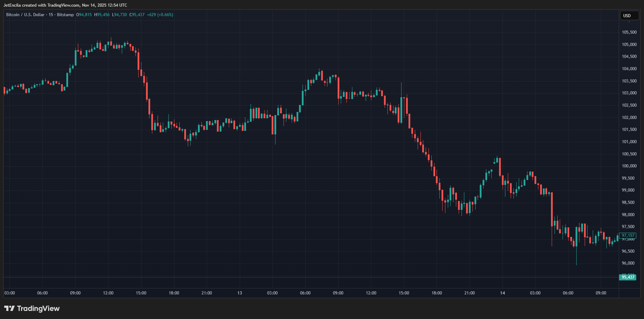Image resolution: width=644 pixels, height=319 pixels.
Task: Click the low price value L94,730
Action: 119,15
